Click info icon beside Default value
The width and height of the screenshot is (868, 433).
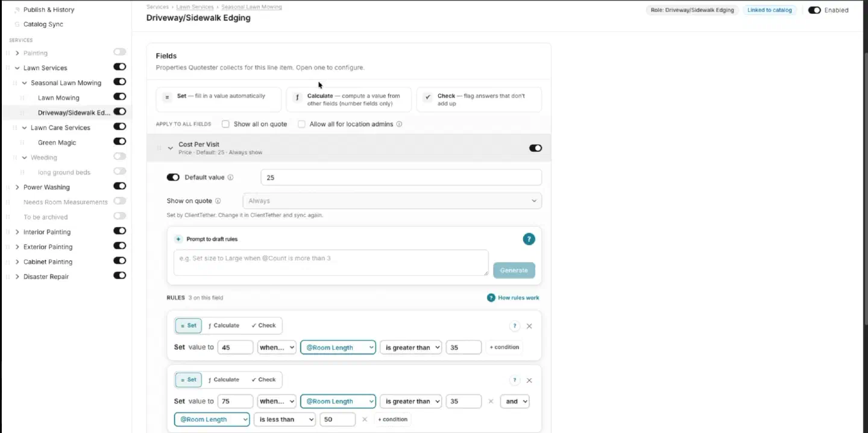pos(230,178)
